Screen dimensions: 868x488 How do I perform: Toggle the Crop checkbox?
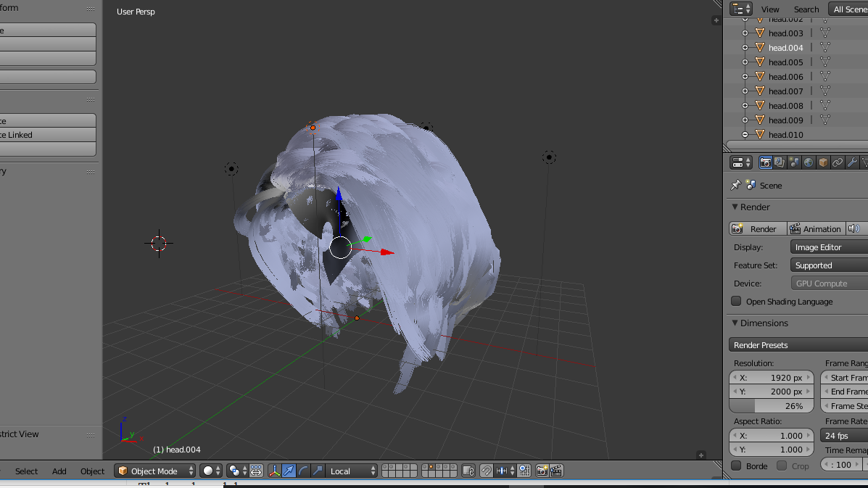point(782,466)
